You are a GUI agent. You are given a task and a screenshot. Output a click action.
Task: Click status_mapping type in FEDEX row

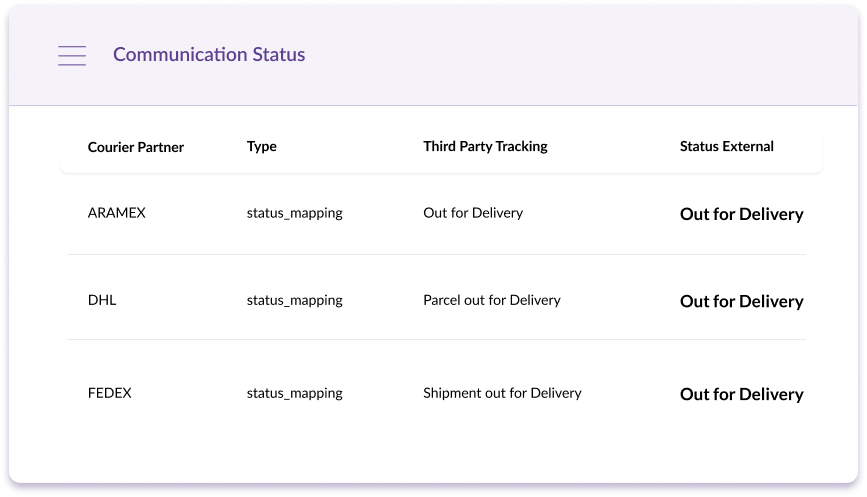pyautogui.click(x=295, y=393)
